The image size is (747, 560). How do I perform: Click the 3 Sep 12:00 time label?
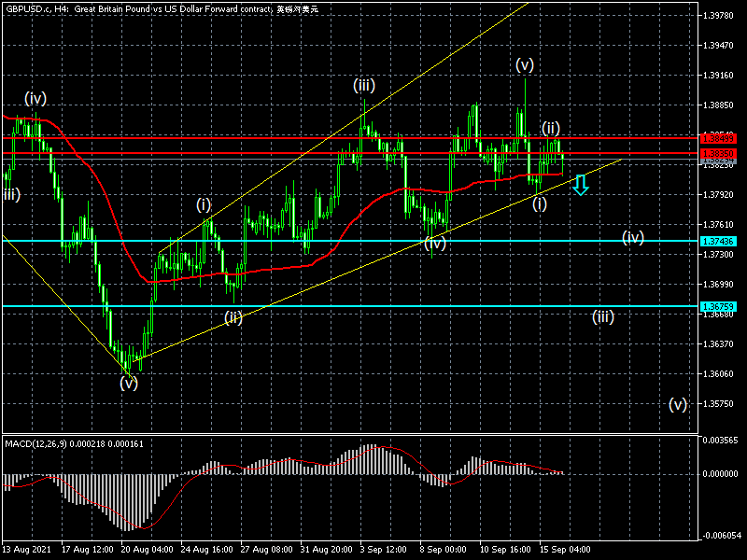tap(386, 550)
